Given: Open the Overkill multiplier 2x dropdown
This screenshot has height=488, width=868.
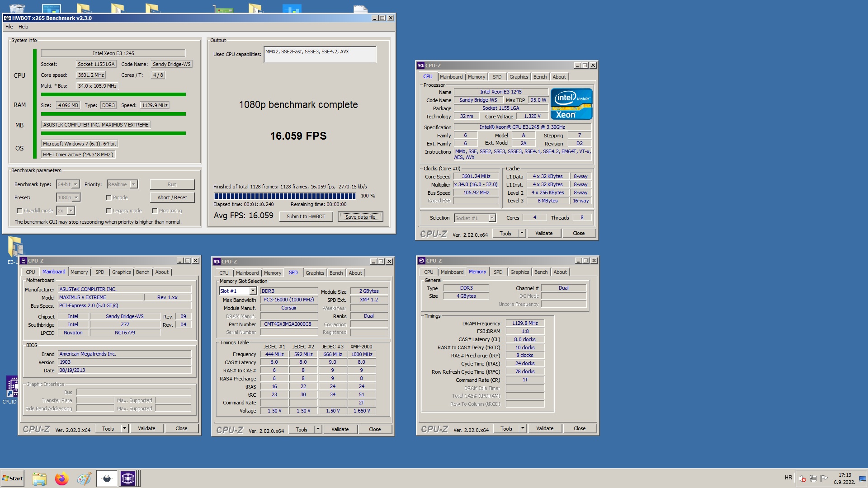Looking at the screenshot, I should tap(66, 211).
